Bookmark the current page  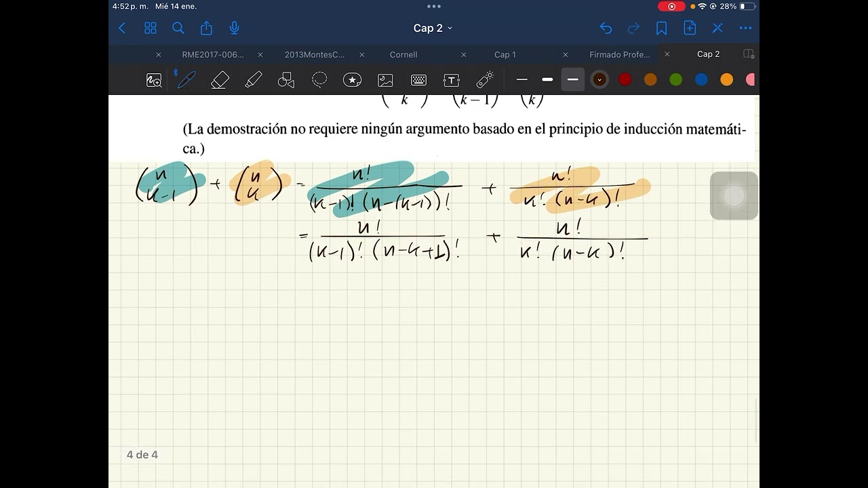[x=661, y=28]
